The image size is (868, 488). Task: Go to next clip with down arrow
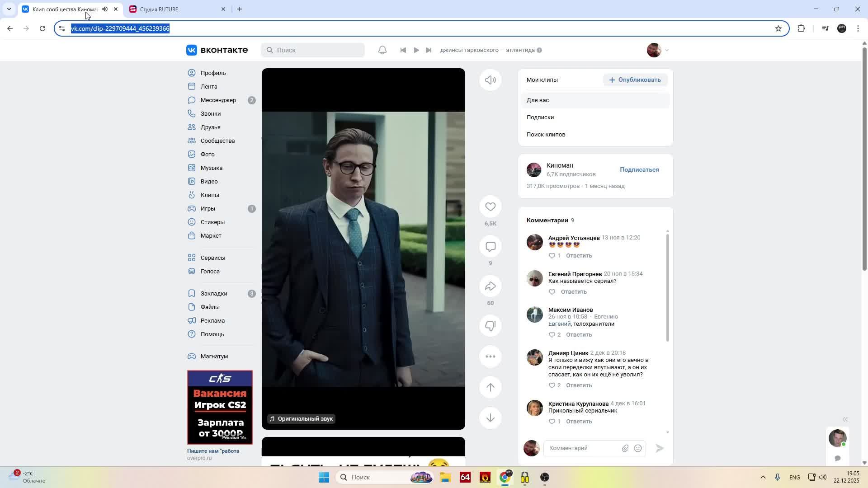coord(490,418)
